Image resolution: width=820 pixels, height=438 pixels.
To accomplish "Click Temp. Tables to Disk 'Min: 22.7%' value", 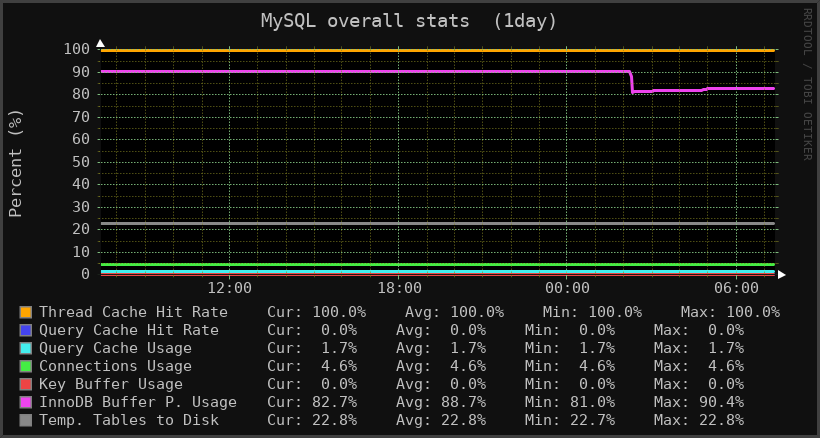I will pyautogui.click(x=570, y=420).
